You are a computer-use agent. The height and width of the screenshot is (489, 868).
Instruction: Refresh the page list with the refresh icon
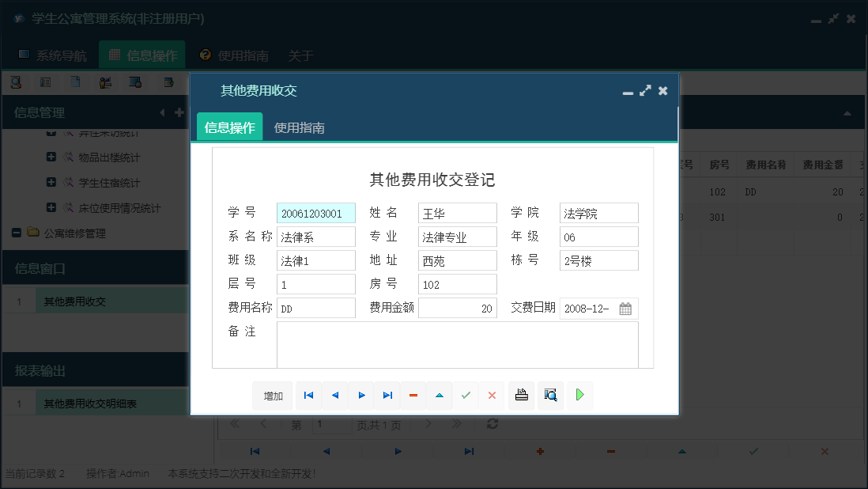(x=492, y=424)
